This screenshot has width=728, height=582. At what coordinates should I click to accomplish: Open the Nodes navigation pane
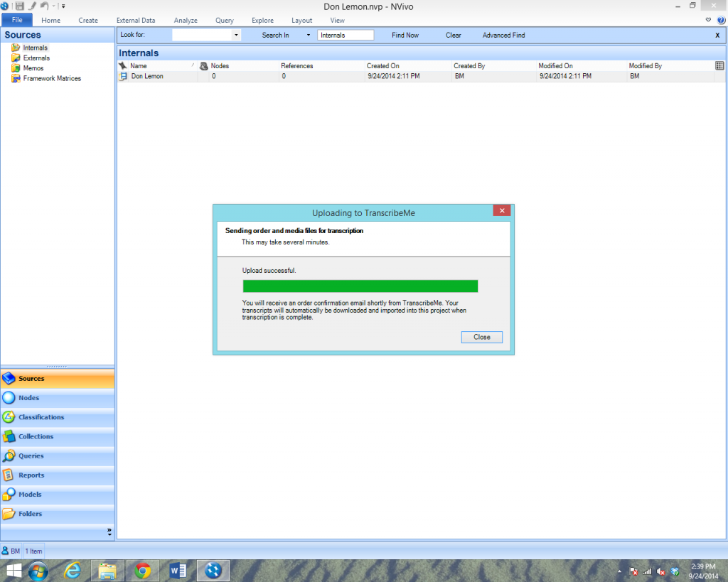58,398
